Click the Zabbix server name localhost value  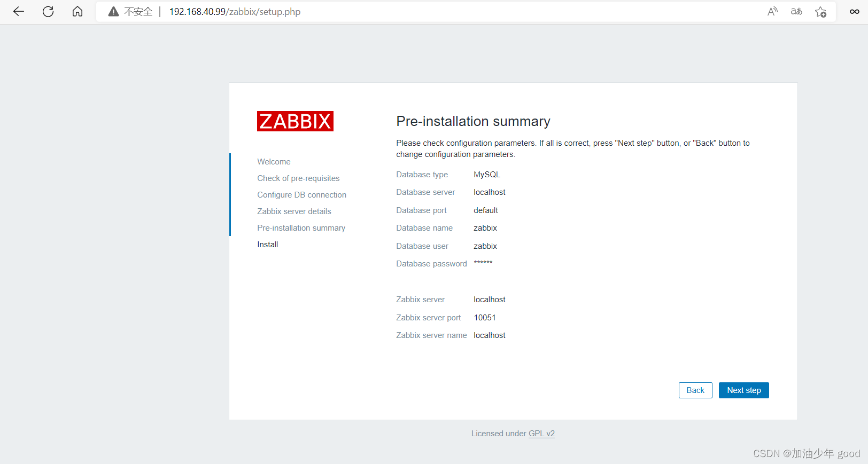[x=489, y=335]
